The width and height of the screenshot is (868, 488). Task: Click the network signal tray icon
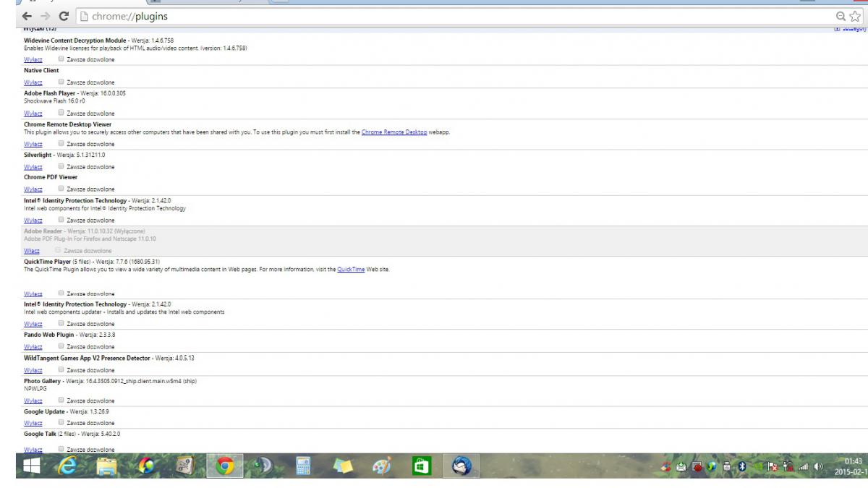pos(802,466)
